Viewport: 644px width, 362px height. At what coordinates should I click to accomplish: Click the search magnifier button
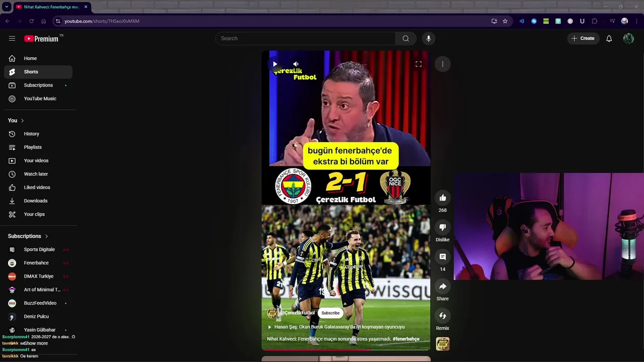(x=406, y=38)
